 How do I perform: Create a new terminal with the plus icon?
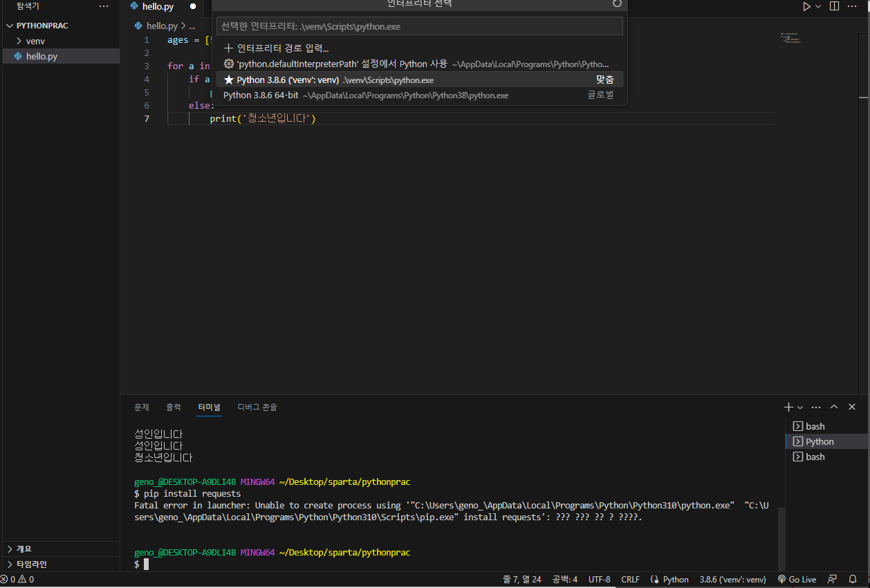pos(789,407)
